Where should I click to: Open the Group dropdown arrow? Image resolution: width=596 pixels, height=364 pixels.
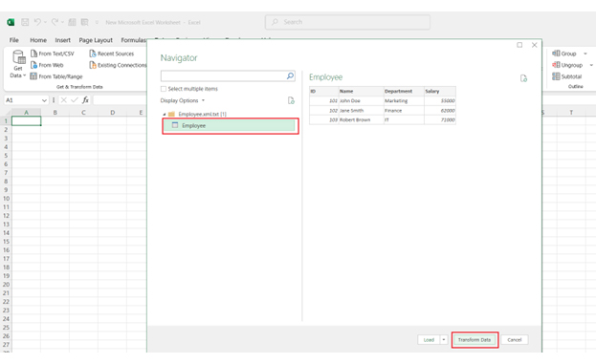pos(585,54)
